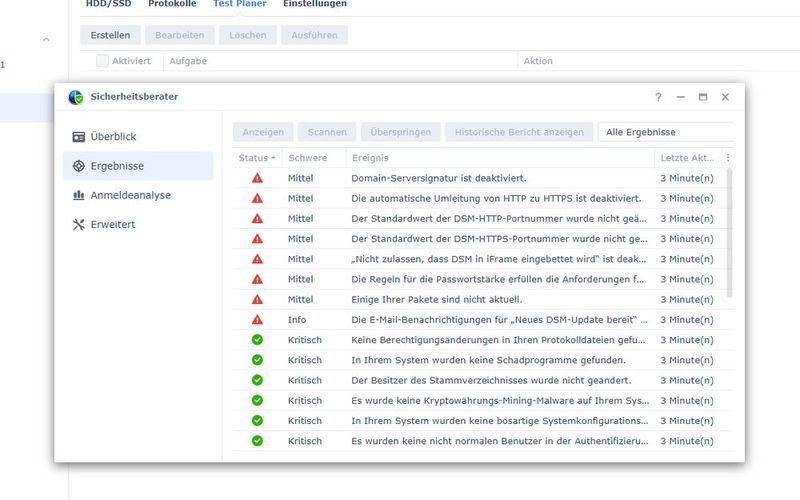
Task: Toggle the Aktiviert header checkbox
Action: (x=103, y=61)
